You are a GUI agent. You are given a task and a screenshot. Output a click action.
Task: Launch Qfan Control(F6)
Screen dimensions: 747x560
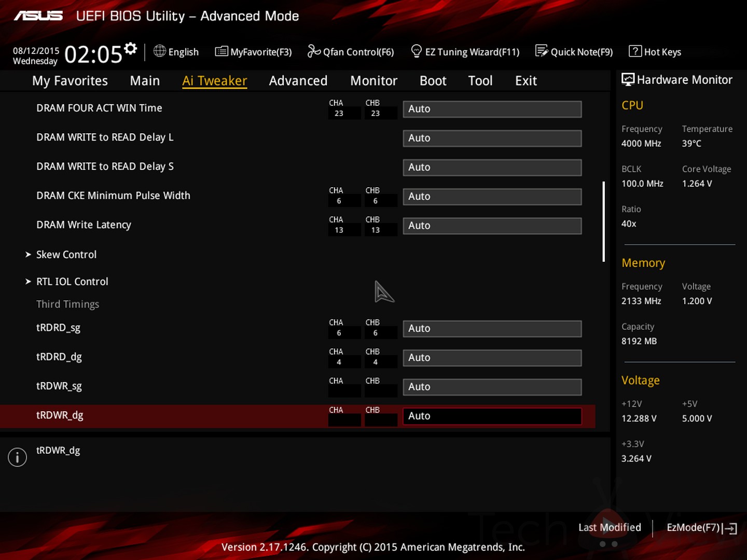pos(358,52)
